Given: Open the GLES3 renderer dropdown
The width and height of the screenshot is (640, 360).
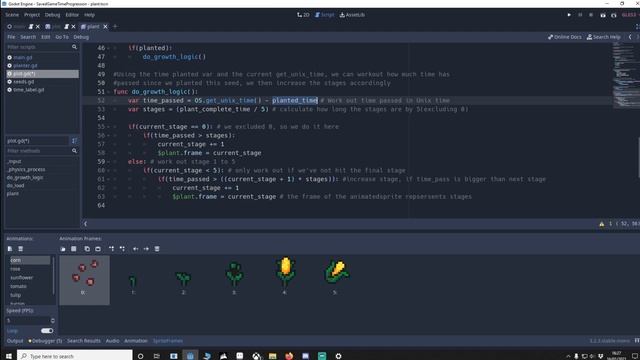Looking at the screenshot, I should tap(630, 15).
